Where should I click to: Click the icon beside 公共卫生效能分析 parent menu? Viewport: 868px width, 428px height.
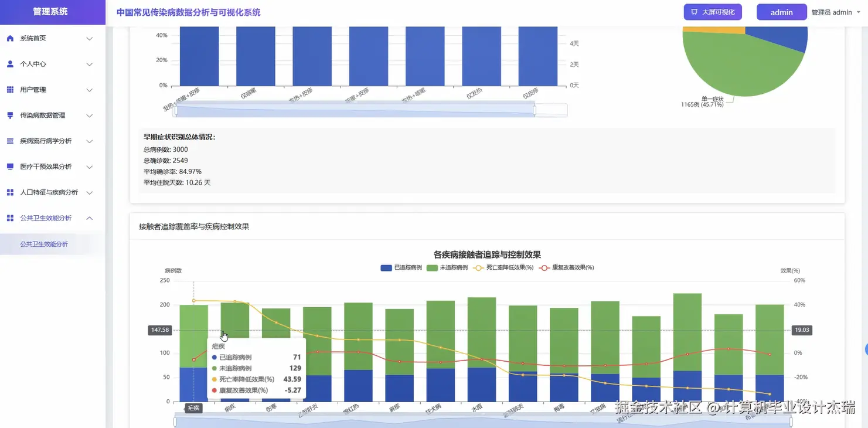10,218
